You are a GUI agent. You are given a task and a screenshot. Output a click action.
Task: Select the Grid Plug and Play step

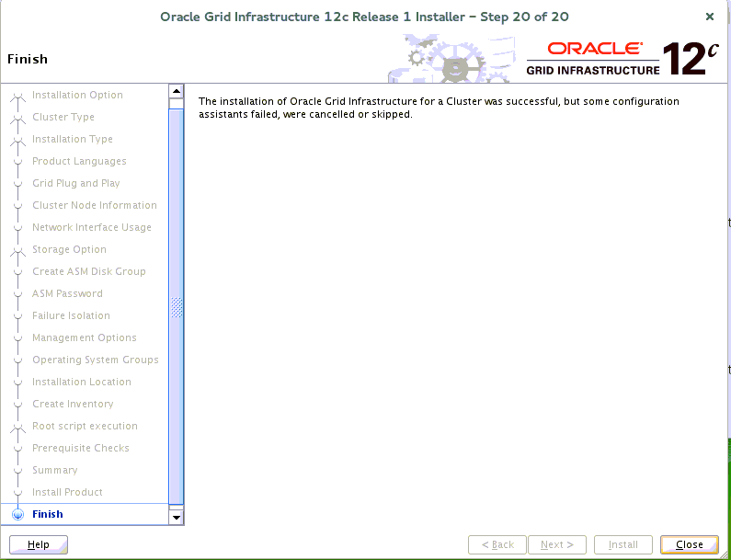point(76,183)
